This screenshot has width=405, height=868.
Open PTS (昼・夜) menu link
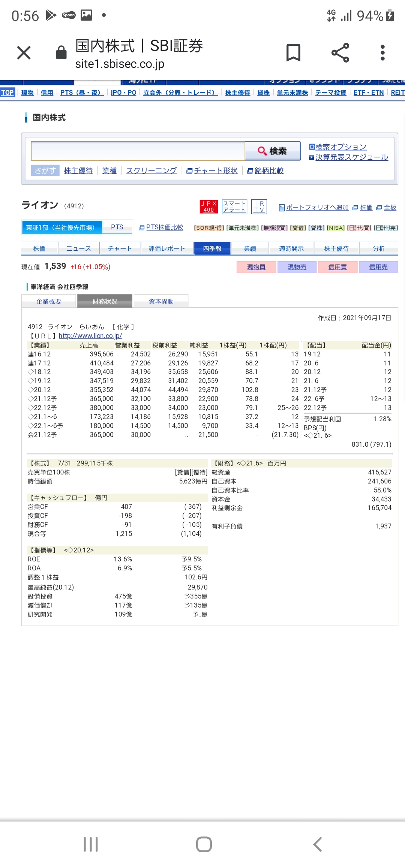click(x=82, y=93)
